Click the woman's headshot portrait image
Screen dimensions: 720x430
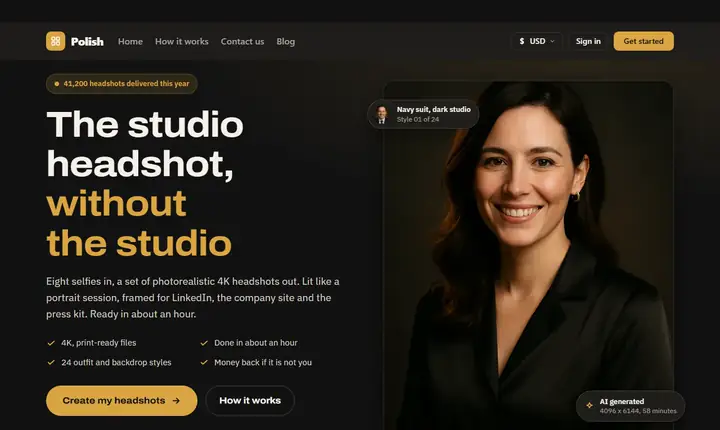tap(528, 257)
